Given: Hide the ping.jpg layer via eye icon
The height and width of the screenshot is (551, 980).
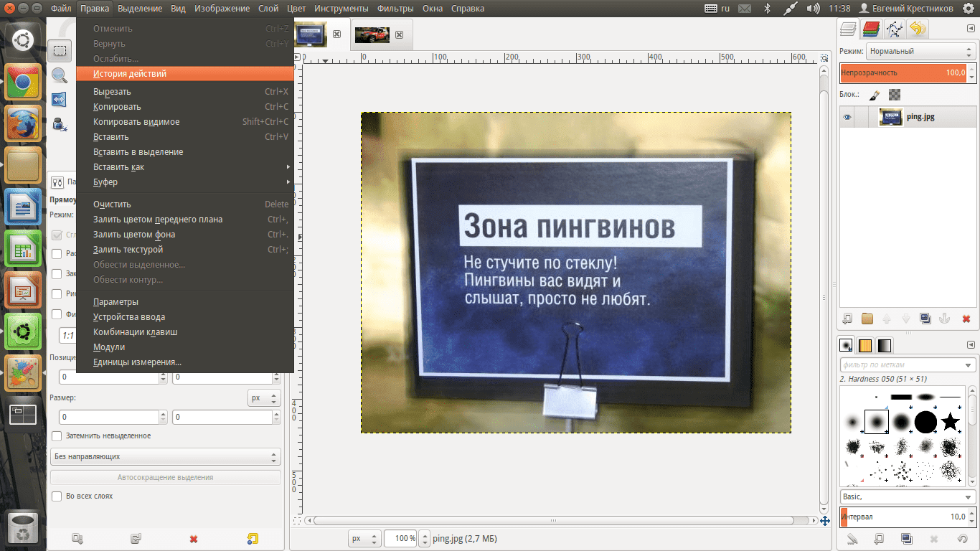Looking at the screenshot, I should click(x=847, y=117).
